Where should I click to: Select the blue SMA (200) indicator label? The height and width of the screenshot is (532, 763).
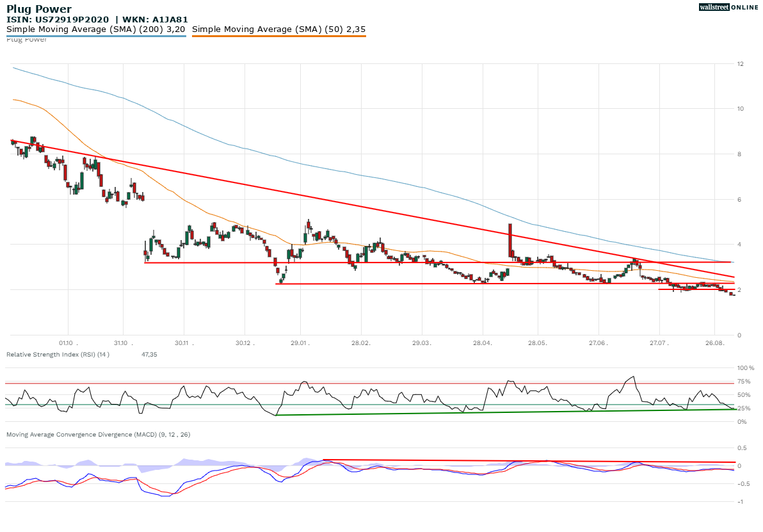click(95, 29)
